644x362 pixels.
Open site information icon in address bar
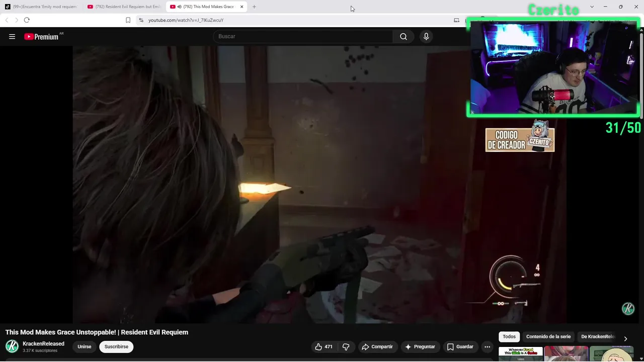click(141, 20)
